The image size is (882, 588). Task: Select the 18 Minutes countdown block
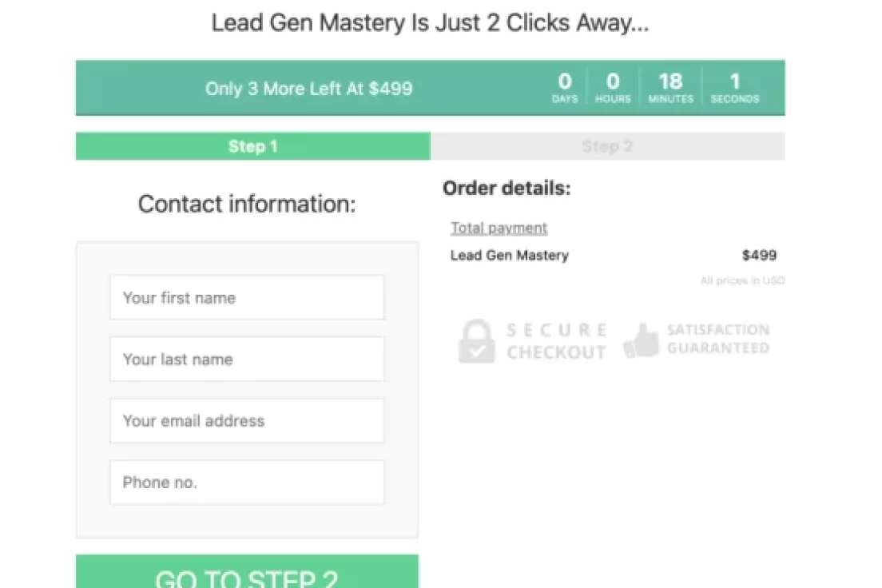pos(670,87)
